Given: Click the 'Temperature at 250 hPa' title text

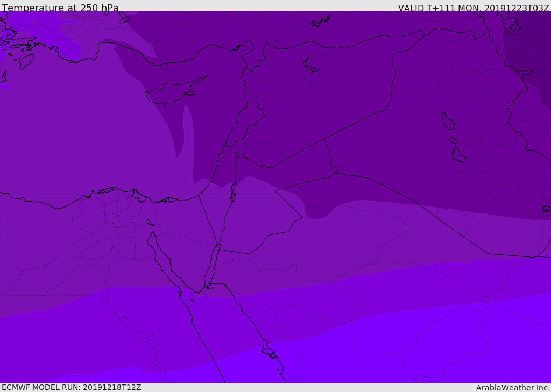Looking at the screenshot, I should point(60,8).
